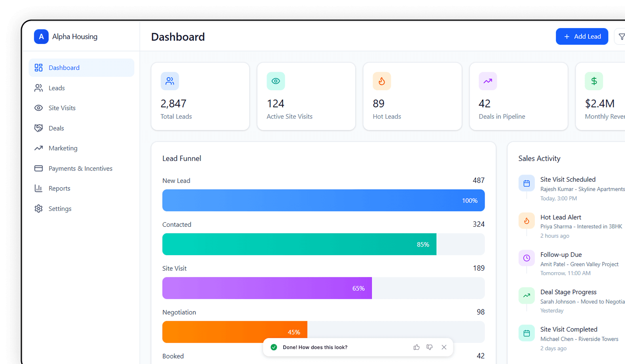Click Amit Patel - Green Valley Project
This screenshot has height=364, width=625.
[x=580, y=264]
